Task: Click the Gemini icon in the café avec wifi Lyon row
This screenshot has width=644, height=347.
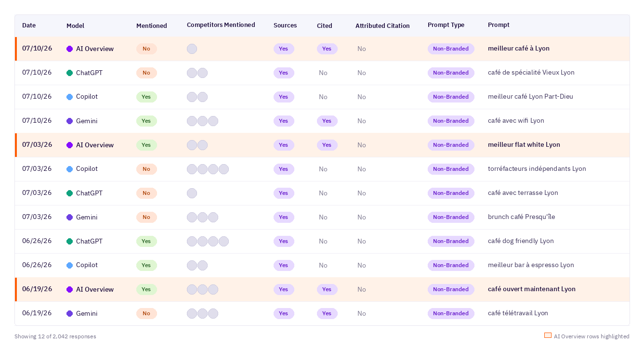Action: click(69, 121)
